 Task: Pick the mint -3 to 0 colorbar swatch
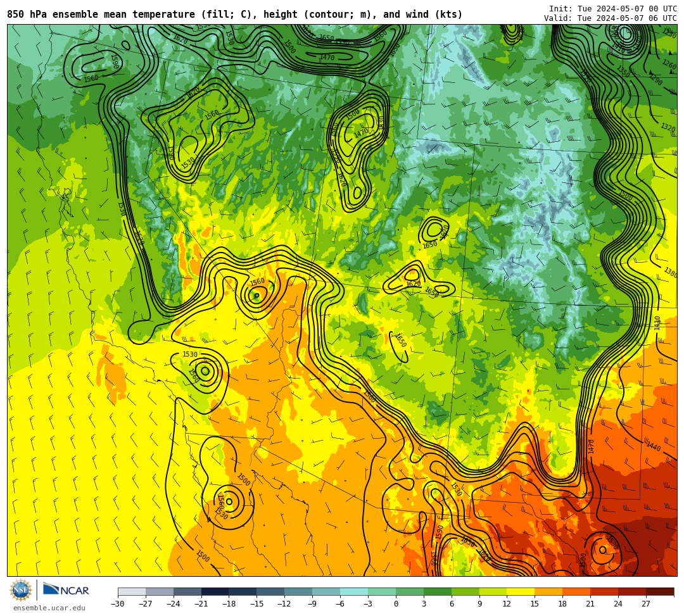pos(382,591)
